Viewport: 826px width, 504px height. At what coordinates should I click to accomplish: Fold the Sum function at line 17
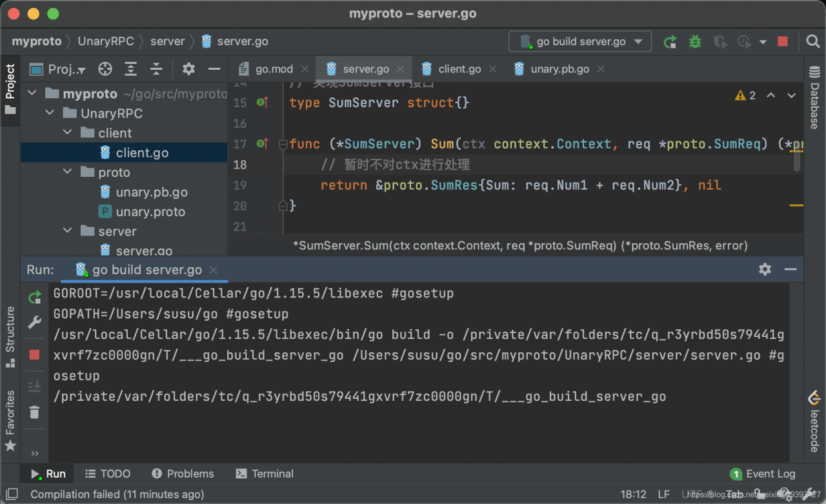(x=283, y=145)
